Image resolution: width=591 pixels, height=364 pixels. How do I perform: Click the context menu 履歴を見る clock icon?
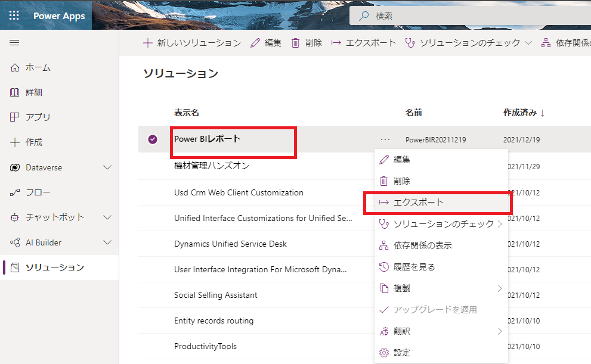[x=383, y=267]
